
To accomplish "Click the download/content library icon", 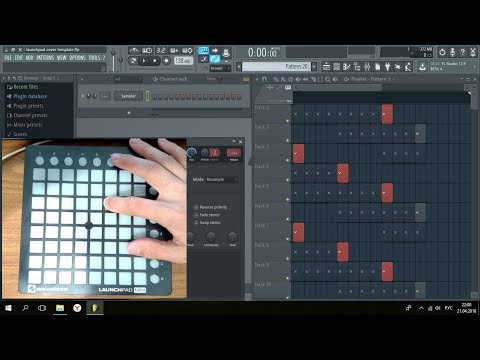I will click(x=422, y=67).
